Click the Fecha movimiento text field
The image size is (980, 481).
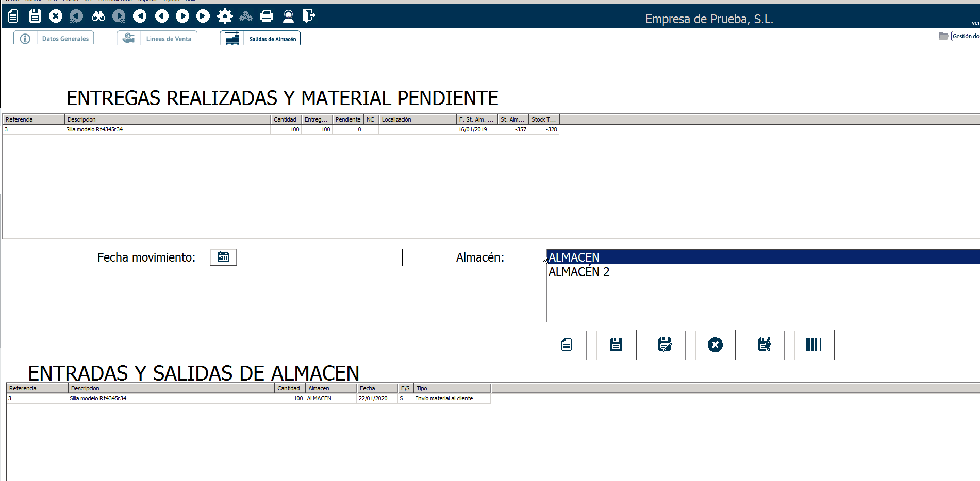pyautogui.click(x=321, y=257)
